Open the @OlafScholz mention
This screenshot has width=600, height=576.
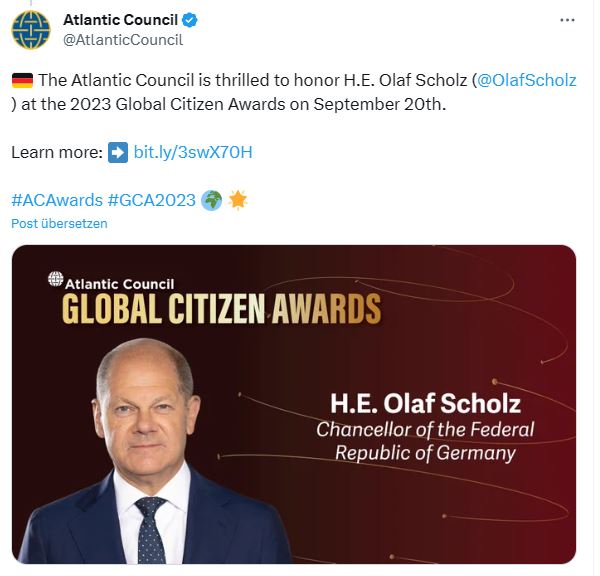pos(527,80)
